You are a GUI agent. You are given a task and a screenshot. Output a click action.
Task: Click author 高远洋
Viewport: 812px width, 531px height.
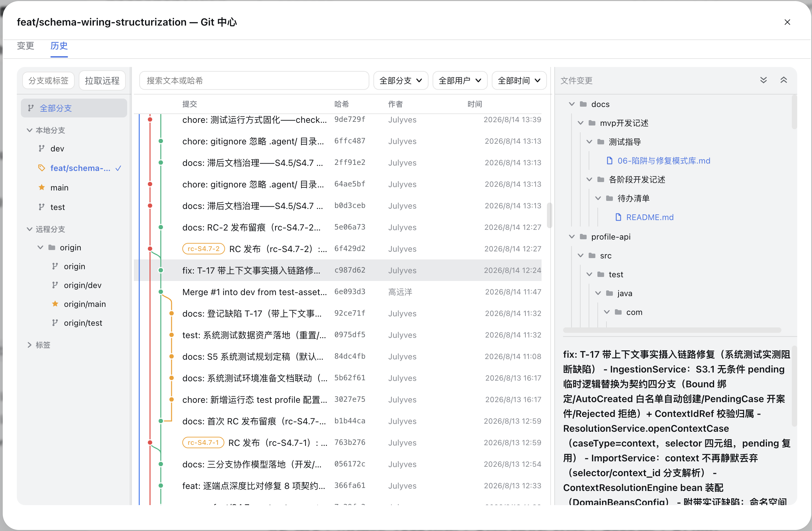[400, 292]
